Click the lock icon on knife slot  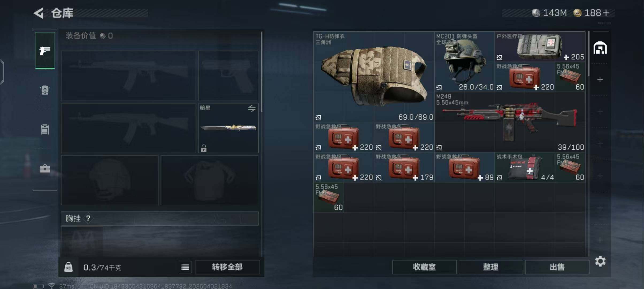click(x=204, y=148)
